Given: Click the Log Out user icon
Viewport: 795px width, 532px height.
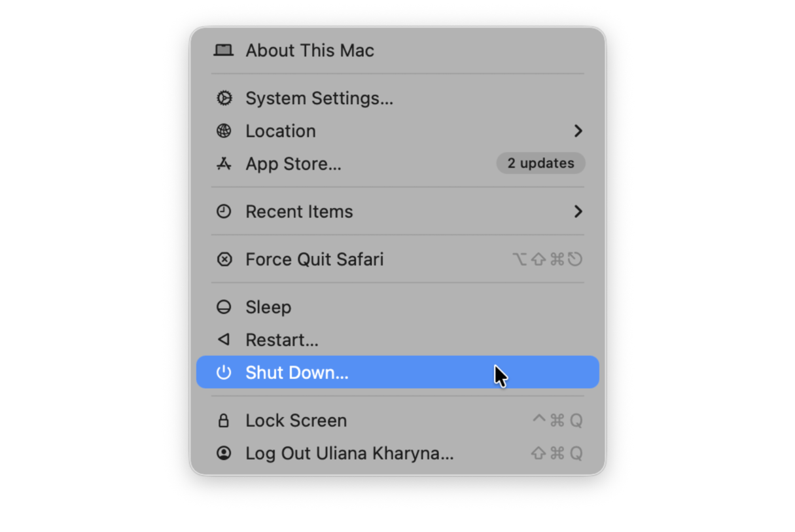Looking at the screenshot, I should (x=224, y=453).
